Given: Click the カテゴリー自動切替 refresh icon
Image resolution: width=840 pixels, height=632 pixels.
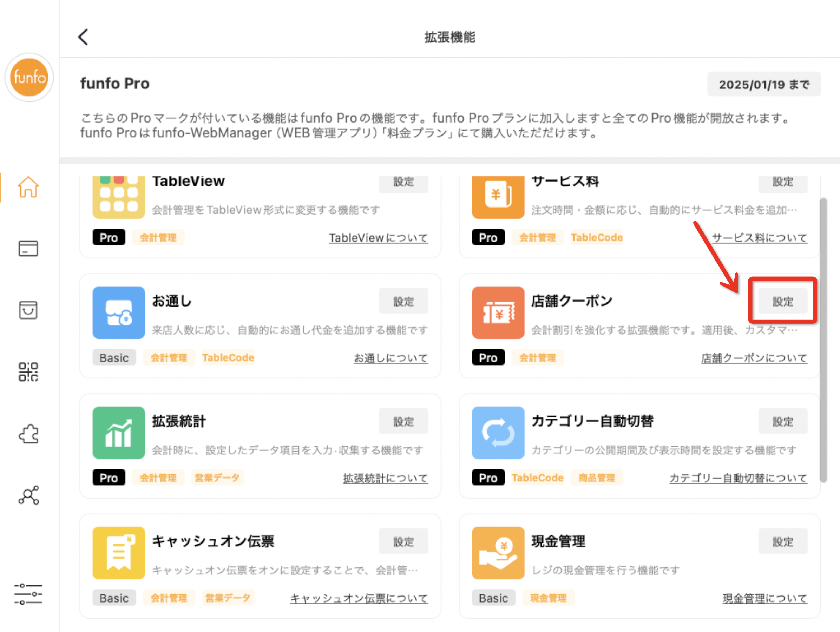Looking at the screenshot, I should point(498,433).
